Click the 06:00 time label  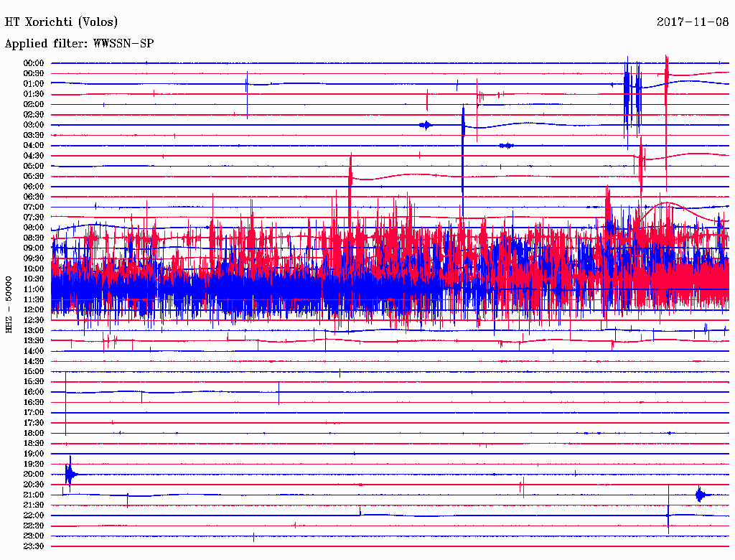pyautogui.click(x=34, y=187)
